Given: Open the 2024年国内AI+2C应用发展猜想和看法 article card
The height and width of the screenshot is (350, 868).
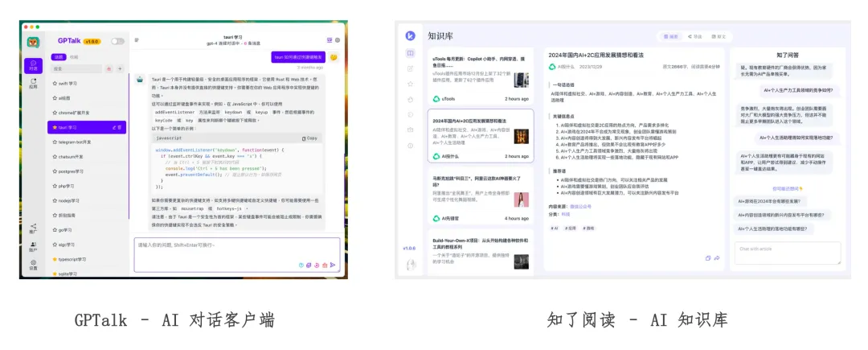Looking at the screenshot, I should coord(481,136).
